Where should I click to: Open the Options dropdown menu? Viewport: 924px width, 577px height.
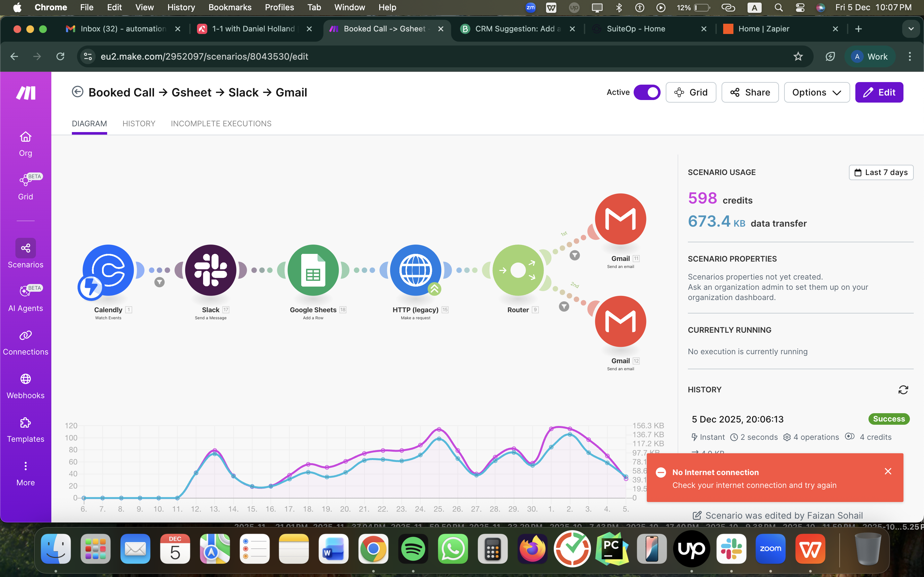[x=816, y=92]
